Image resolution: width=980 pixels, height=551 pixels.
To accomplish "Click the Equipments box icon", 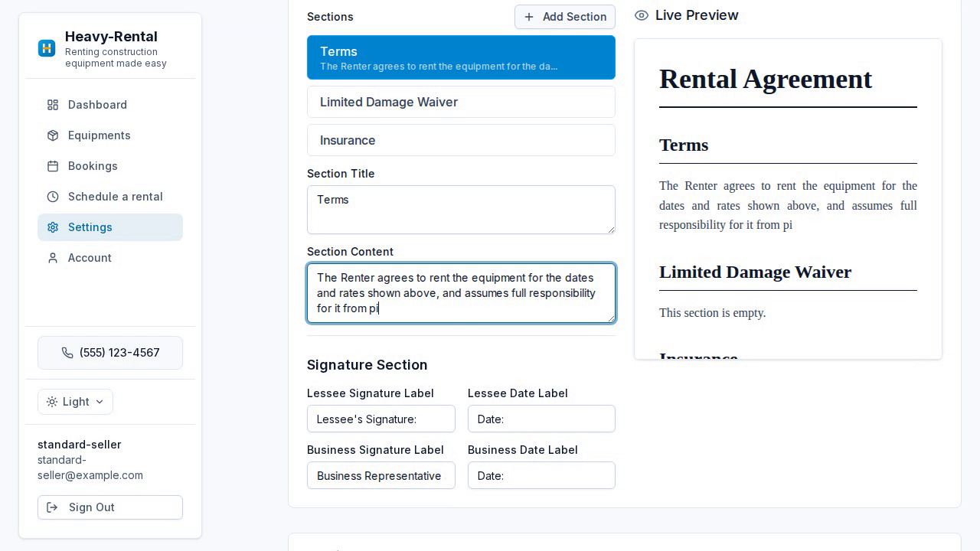I will (53, 135).
